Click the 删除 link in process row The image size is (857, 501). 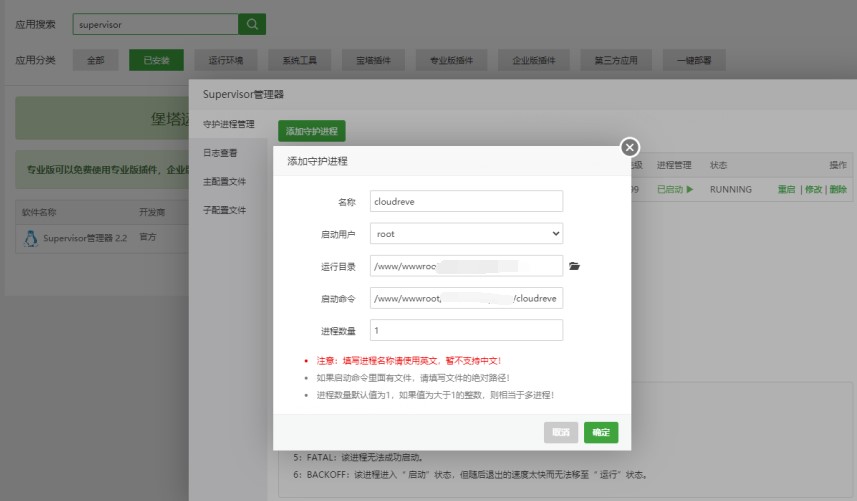click(x=838, y=189)
